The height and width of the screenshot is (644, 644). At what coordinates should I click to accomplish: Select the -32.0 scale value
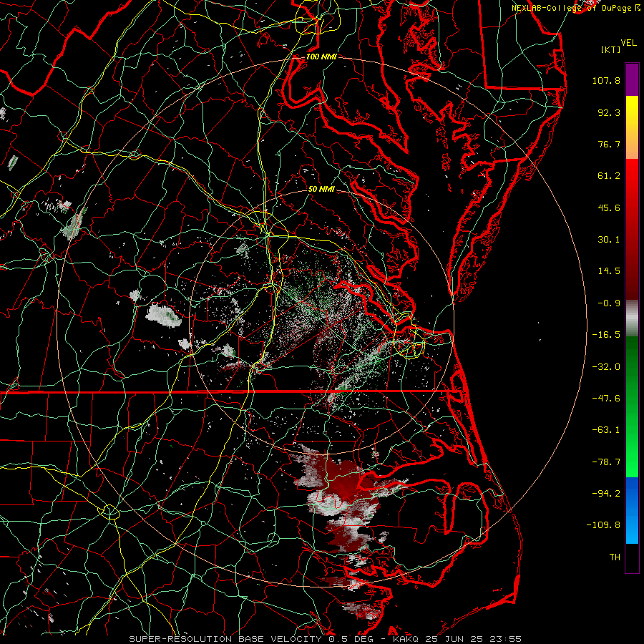(606, 367)
